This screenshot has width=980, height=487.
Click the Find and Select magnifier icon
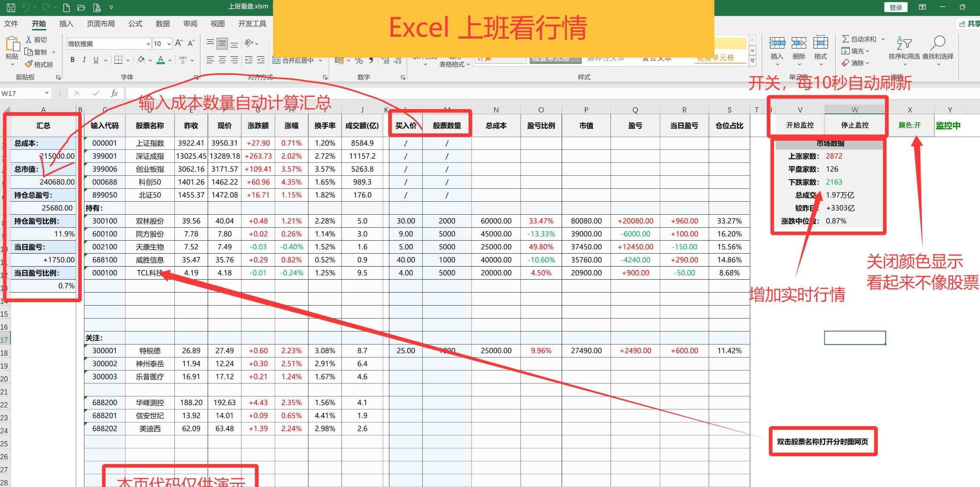click(x=938, y=43)
